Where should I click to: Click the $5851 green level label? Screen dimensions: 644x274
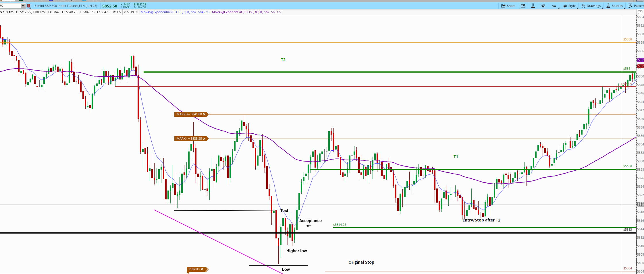(628, 69)
